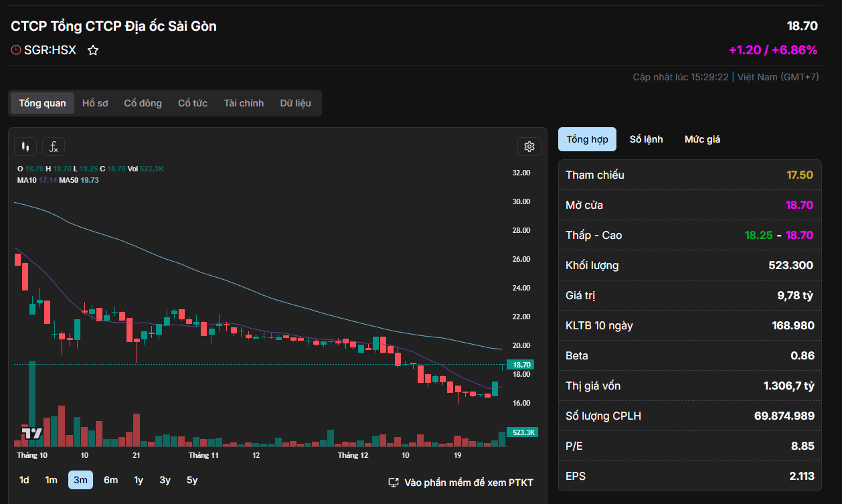The height and width of the screenshot is (504, 842).
Task: Switch to the Mức giá panel
Action: [702, 139]
